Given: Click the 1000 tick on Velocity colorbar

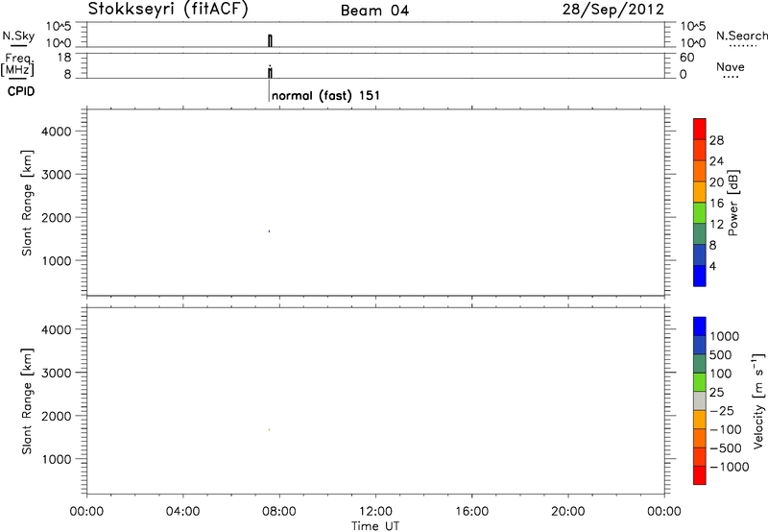Looking at the screenshot, I should click(725, 336).
